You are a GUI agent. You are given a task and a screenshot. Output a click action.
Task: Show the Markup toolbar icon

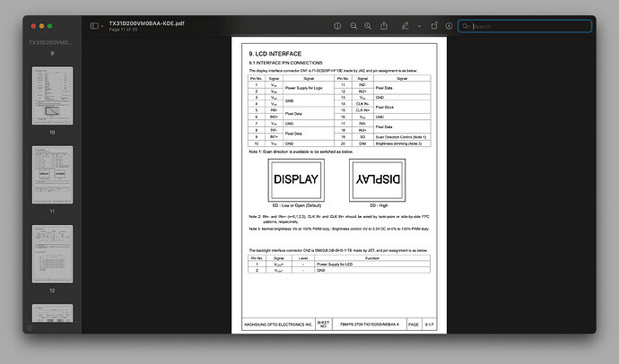coord(449,26)
